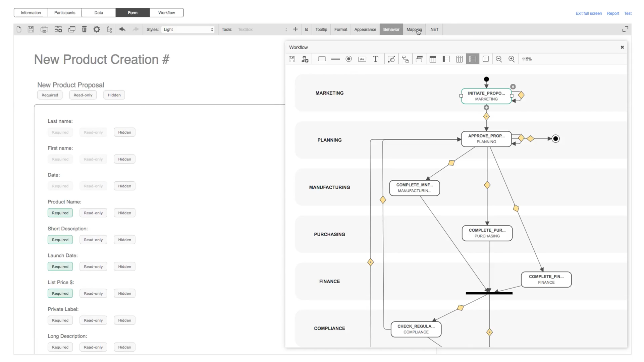644x362 pixels.
Task: Expand the New Product Proposal Hidden option
Action: pyautogui.click(x=114, y=95)
